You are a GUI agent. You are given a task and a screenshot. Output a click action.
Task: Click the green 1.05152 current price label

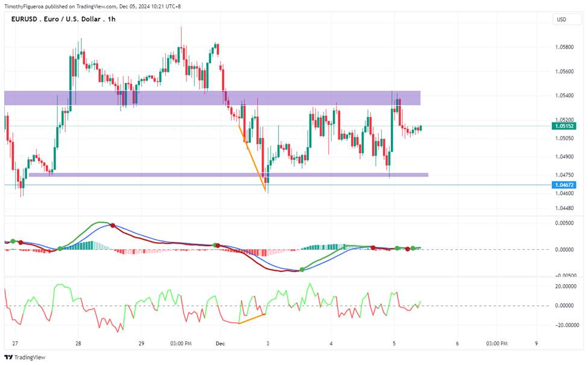564,126
